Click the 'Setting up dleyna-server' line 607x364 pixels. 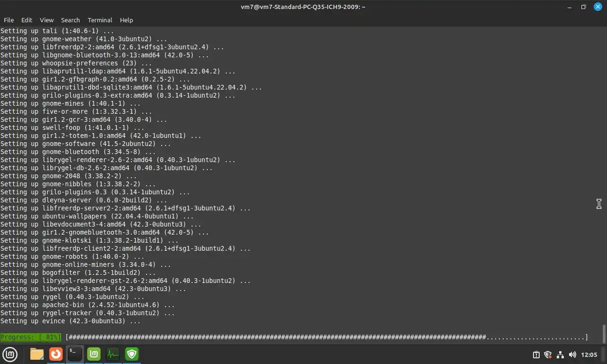tap(83, 200)
